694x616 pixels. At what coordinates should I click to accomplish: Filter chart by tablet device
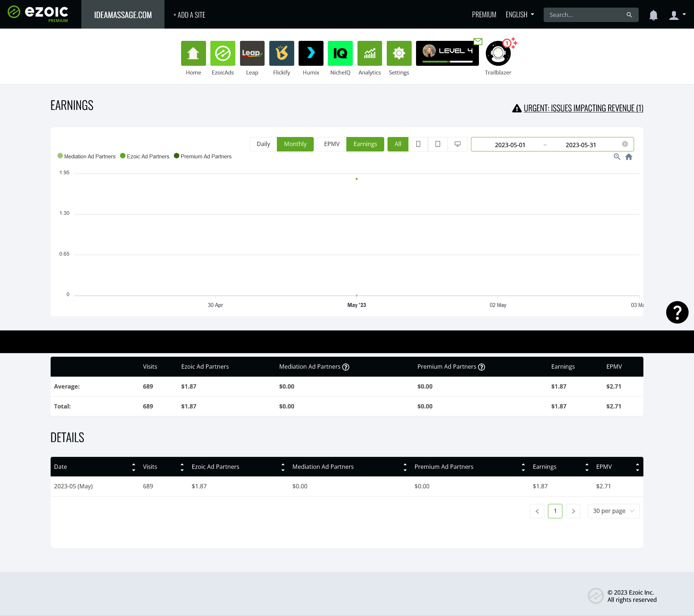pos(438,144)
